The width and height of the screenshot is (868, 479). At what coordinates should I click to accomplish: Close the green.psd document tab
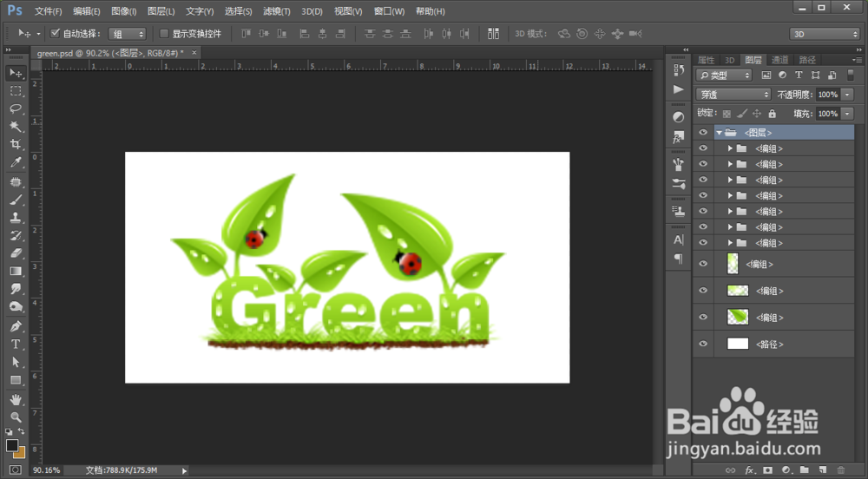pyautogui.click(x=194, y=52)
